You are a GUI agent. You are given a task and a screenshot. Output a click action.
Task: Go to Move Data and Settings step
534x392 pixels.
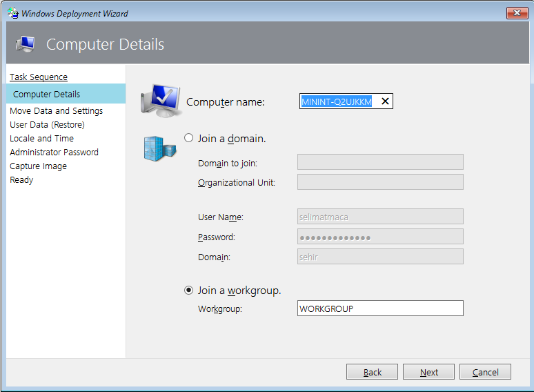[56, 110]
